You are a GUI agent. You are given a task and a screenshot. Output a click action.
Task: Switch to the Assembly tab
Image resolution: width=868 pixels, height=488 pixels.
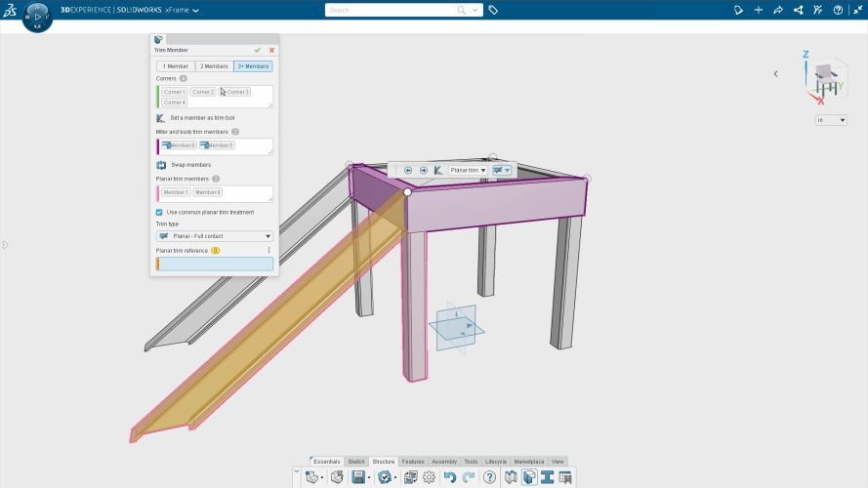click(444, 462)
